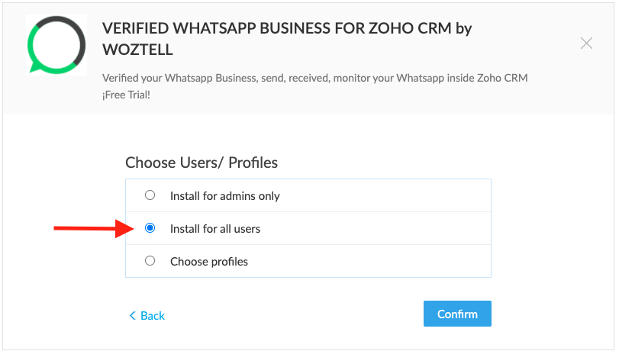Click the 'Install for admins only' label text
The image size is (619, 364).
click(x=225, y=196)
